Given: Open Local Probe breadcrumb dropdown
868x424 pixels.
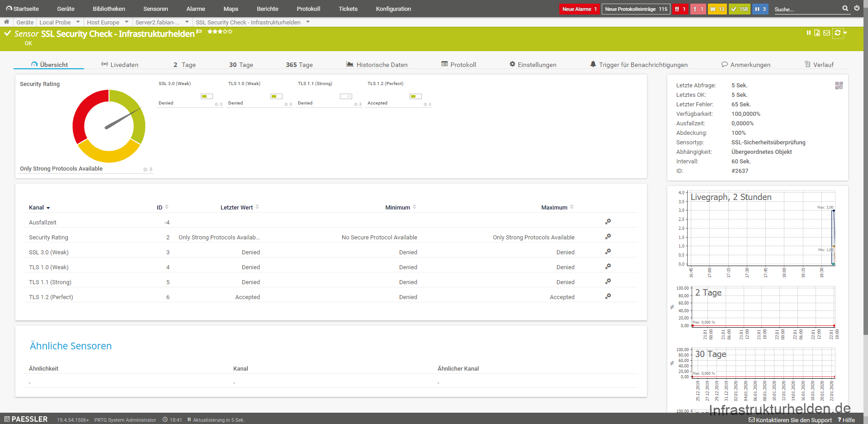Looking at the screenshot, I should coord(78,22).
